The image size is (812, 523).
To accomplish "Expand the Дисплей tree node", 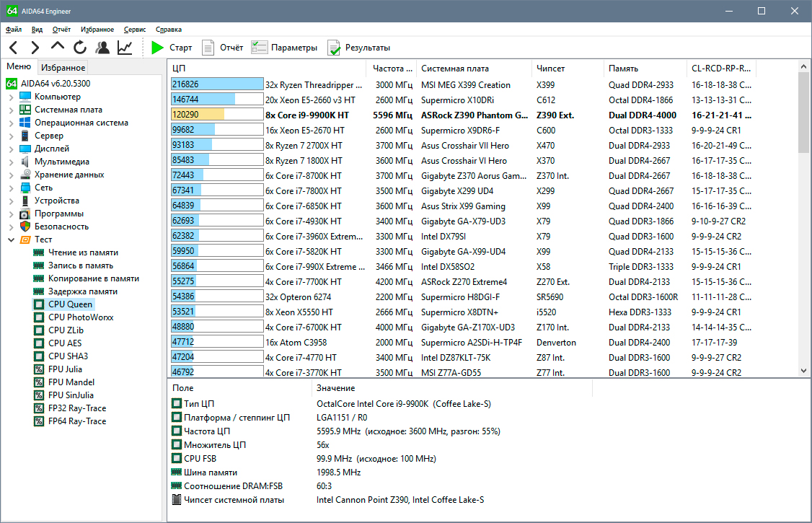I will click(x=12, y=149).
